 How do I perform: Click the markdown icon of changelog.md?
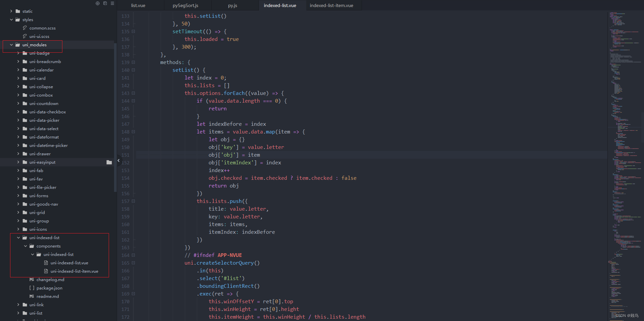32,280
